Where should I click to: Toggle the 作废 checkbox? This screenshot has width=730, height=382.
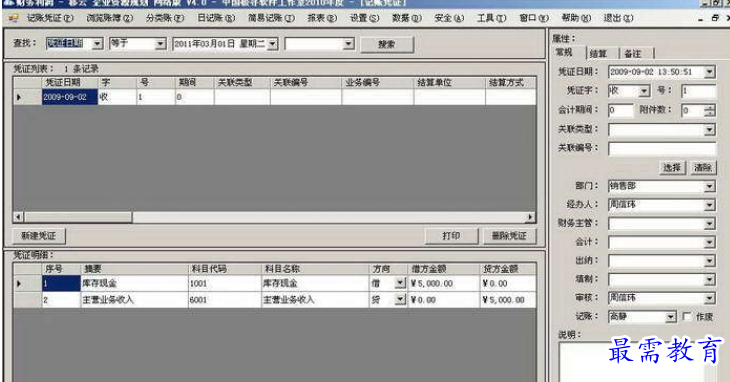pos(687,316)
